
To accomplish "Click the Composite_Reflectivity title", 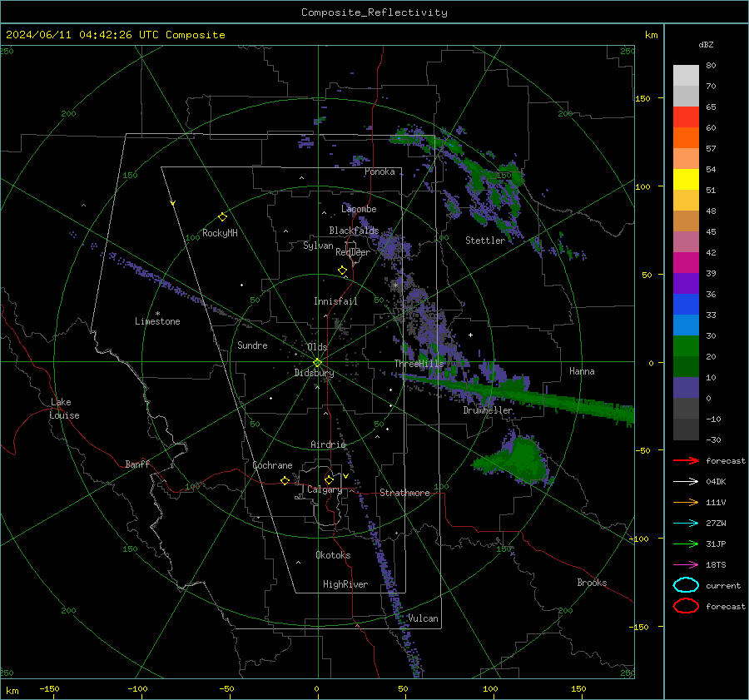I will pyautogui.click(x=374, y=12).
